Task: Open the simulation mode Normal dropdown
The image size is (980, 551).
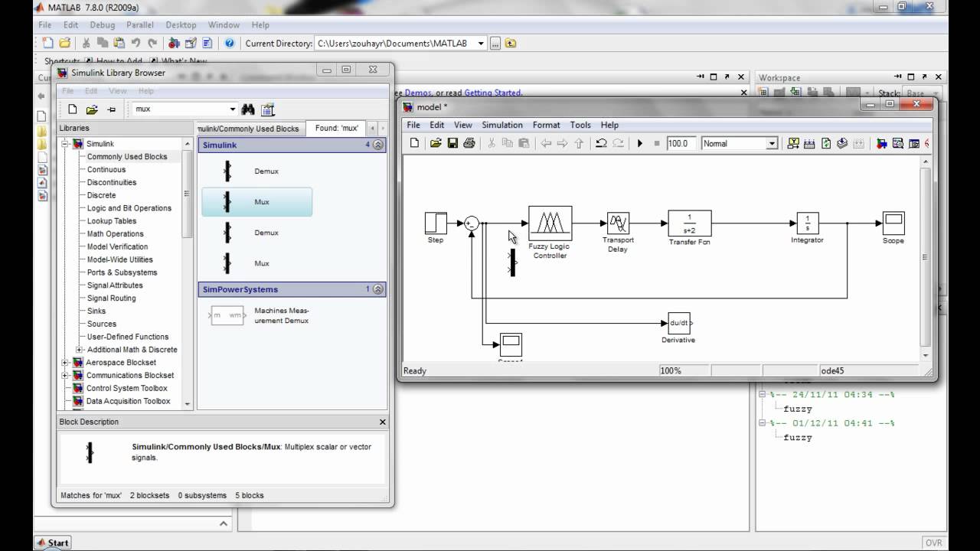Action: pyautogui.click(x=772, y=143)
